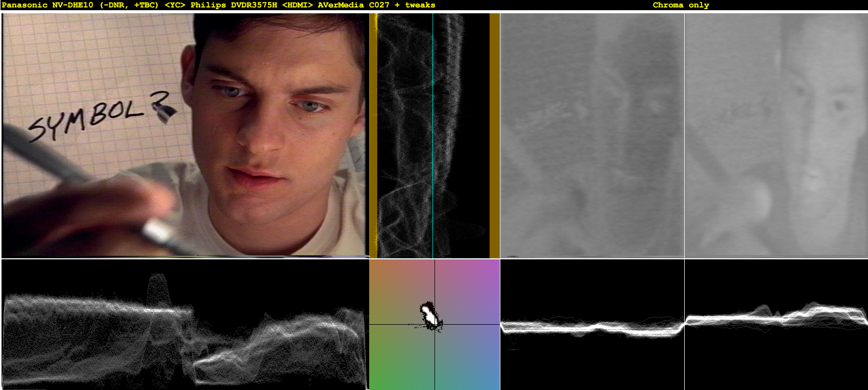Screen dimensions: 868x390
Task: Click the "(-DNR, +TBC)" label in the header
Action: pyautogui.click(x=129, y=5)
